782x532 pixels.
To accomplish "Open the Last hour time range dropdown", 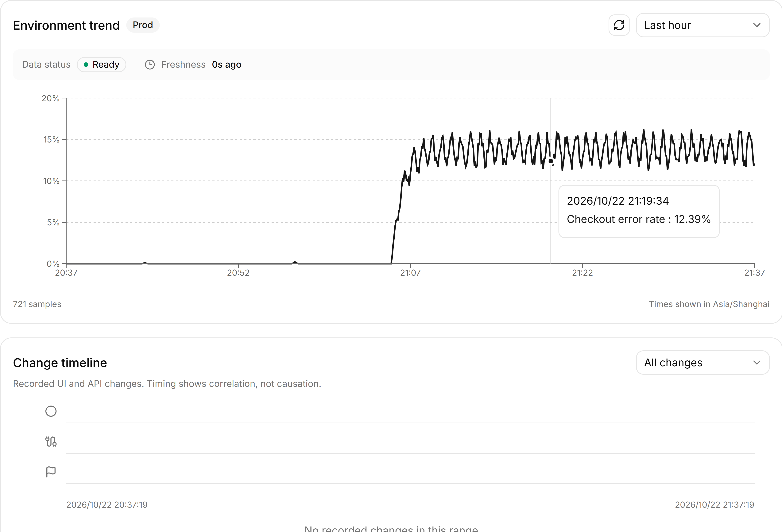I will (703, 25).
